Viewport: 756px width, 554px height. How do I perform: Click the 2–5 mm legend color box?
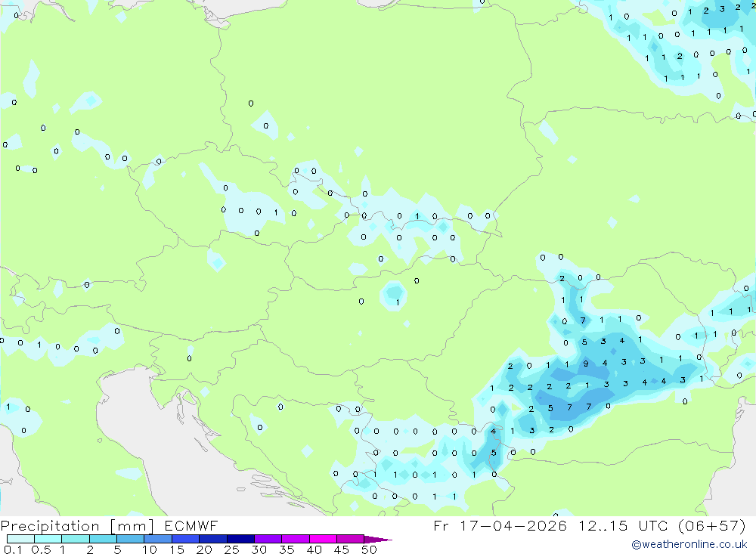pyautogui.click(x=103, y=539)
